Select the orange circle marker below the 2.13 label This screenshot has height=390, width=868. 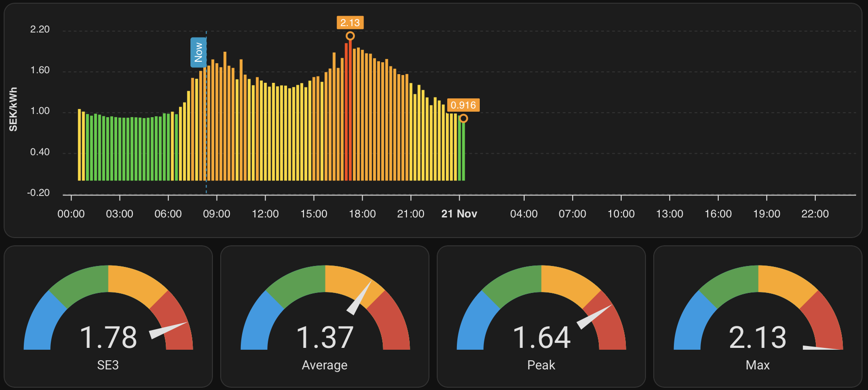point(350,36)
